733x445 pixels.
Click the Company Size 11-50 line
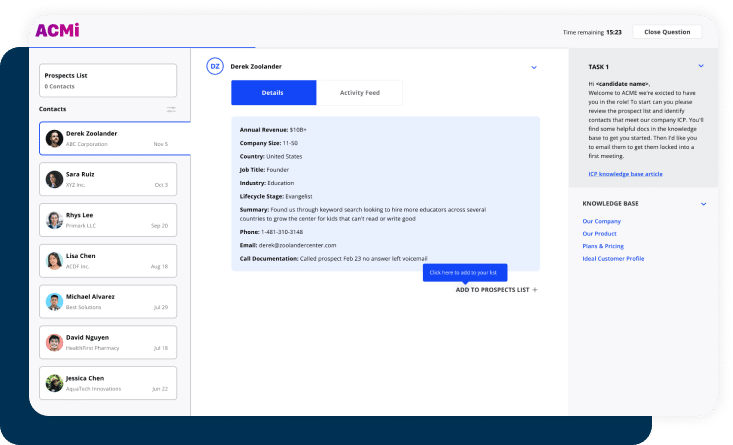pos(269,143)
